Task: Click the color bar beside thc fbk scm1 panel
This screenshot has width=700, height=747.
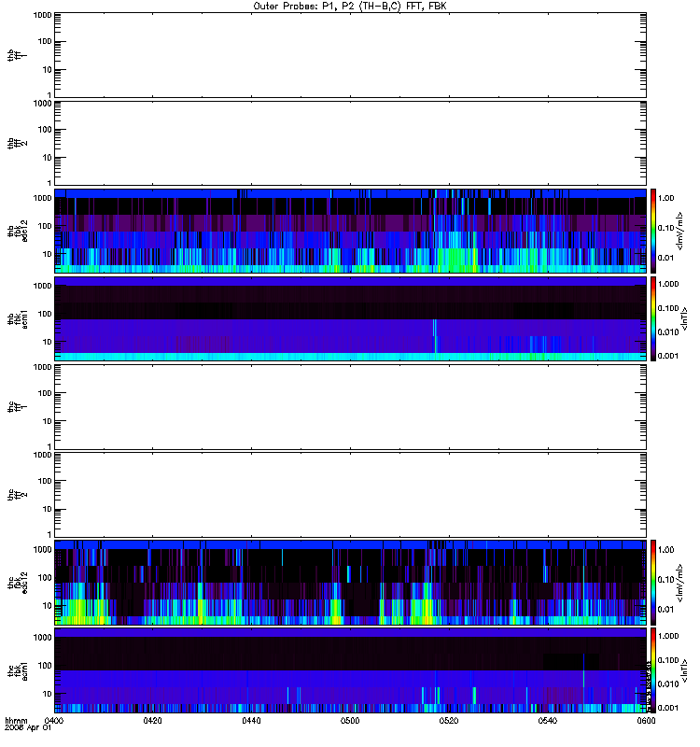Action: tap(653, 670)
